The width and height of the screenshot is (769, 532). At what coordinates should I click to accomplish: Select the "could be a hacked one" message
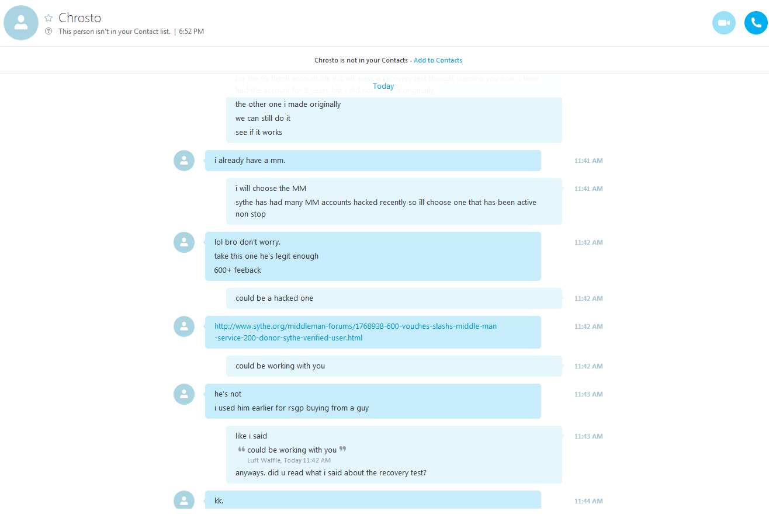[x=274, y=298]
